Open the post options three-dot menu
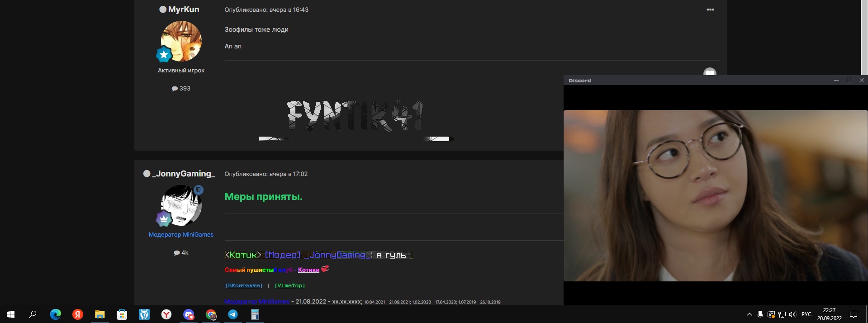Image resolution: width=868 pixels, height=323 pixels. click(710, 9)
